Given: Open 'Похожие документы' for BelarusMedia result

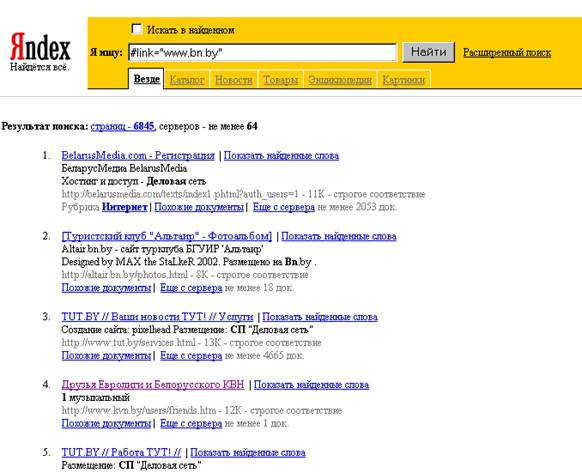Looking at the screenshot, I should point(199,207).
